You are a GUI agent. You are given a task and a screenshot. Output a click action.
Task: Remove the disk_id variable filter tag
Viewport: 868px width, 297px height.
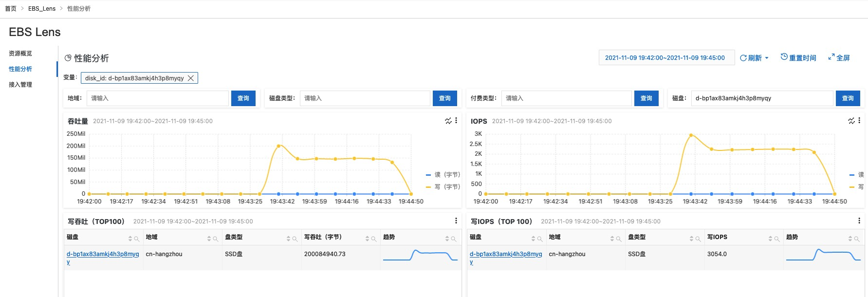(191, 78)
